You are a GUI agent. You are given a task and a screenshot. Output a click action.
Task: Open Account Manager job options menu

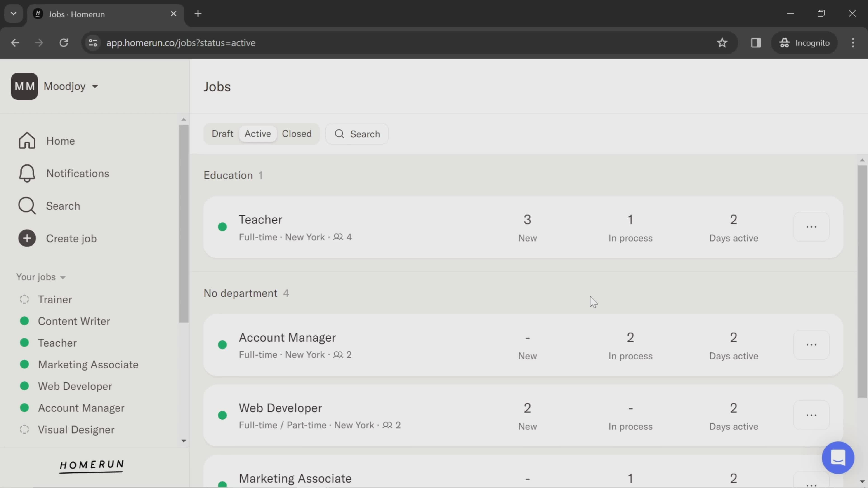[x=811, y=345]
